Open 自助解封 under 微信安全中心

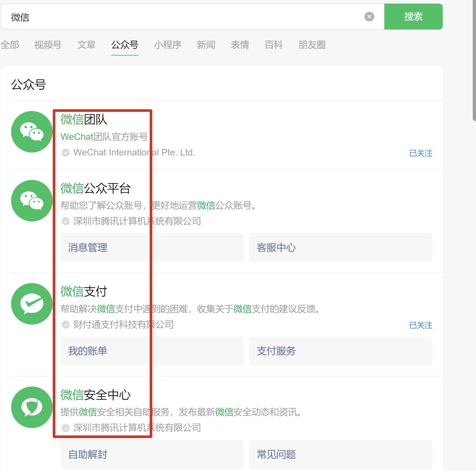click(x=152, y=454)
